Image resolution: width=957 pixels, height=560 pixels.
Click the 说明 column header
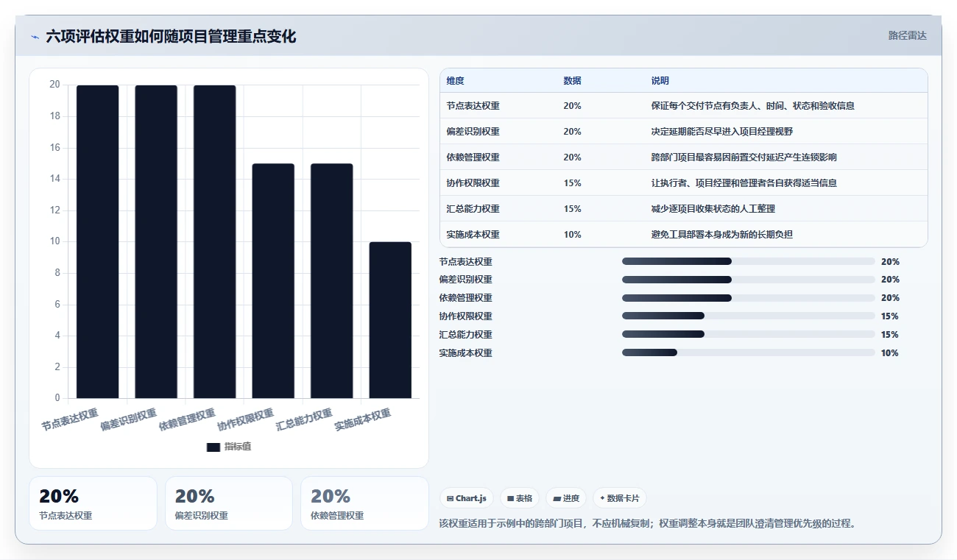point(660,81)
